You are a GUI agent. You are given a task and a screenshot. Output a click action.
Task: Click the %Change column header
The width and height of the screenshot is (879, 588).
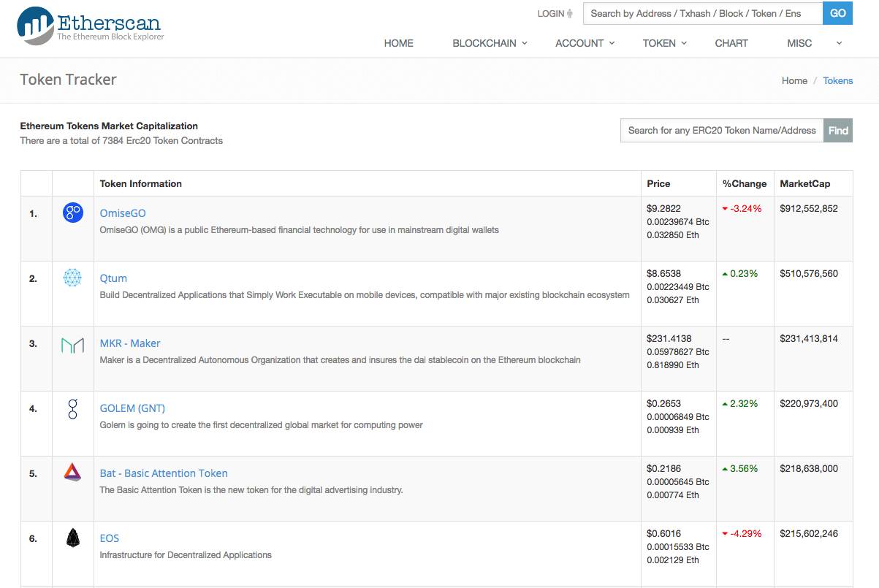pos(745,183)
